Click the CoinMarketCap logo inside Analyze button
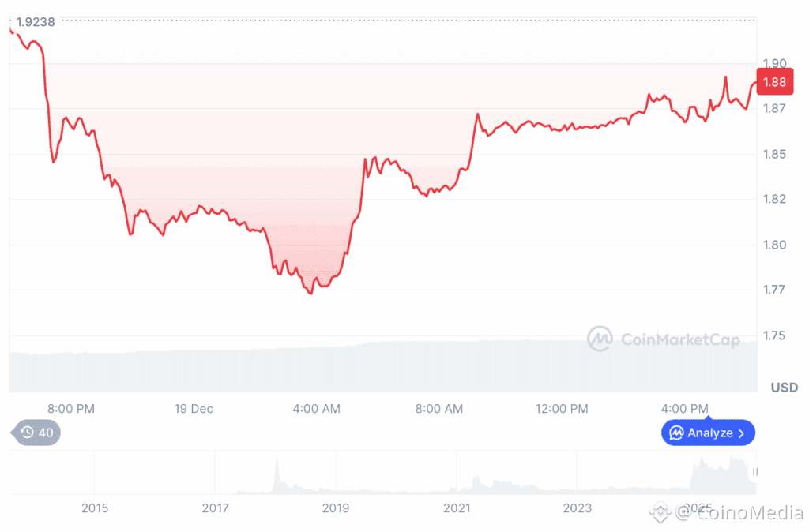Screen dimensions: 809x532 (x=676, y=433)
